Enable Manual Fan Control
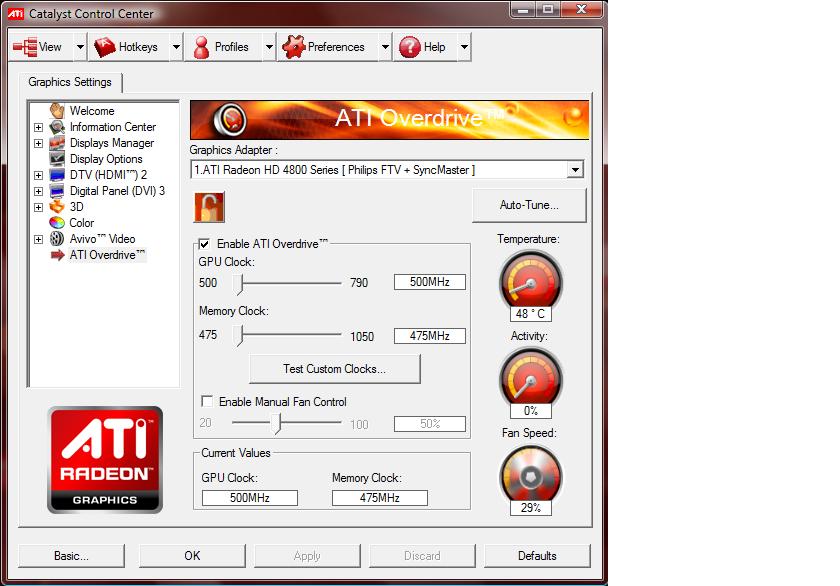 [x=207, y=402]
